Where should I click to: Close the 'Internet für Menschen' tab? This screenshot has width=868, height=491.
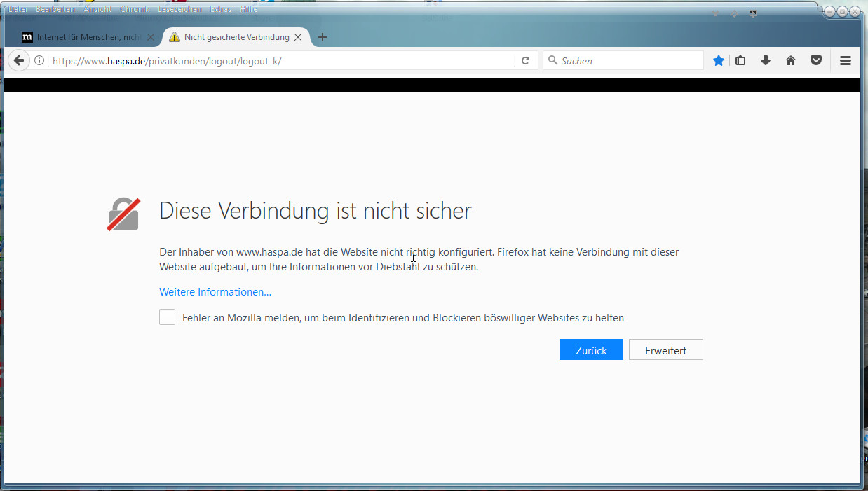150,37
